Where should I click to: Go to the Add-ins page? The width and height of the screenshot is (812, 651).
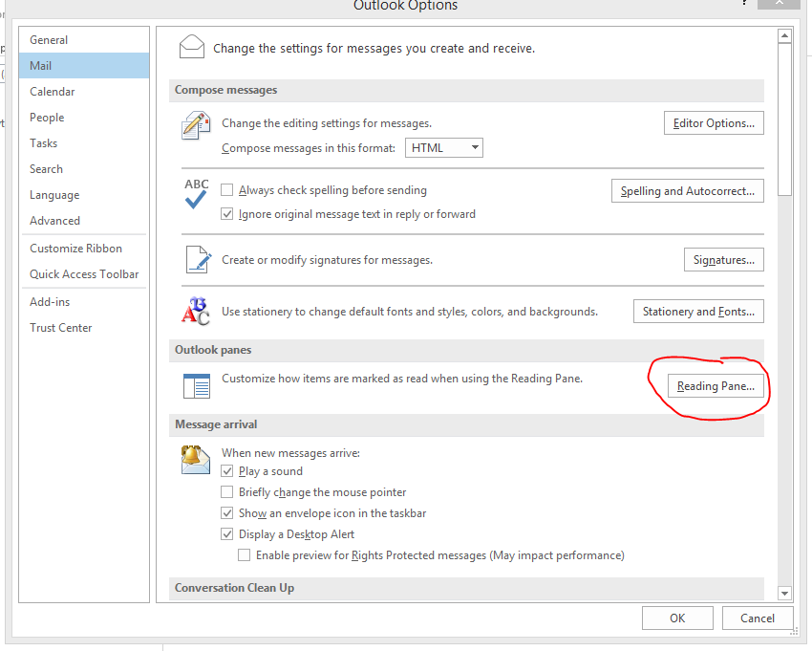84,302
